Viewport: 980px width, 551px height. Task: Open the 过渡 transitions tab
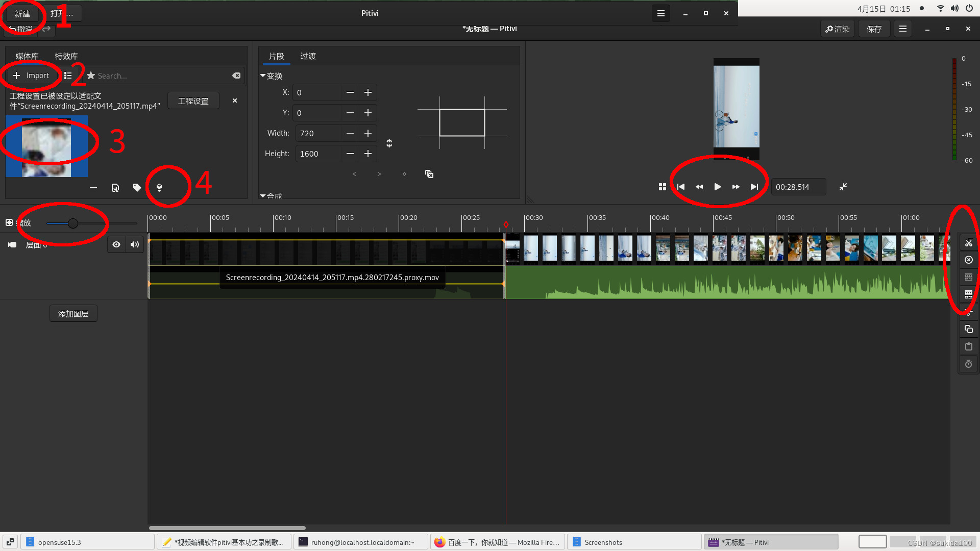click(x=308, y=56)
